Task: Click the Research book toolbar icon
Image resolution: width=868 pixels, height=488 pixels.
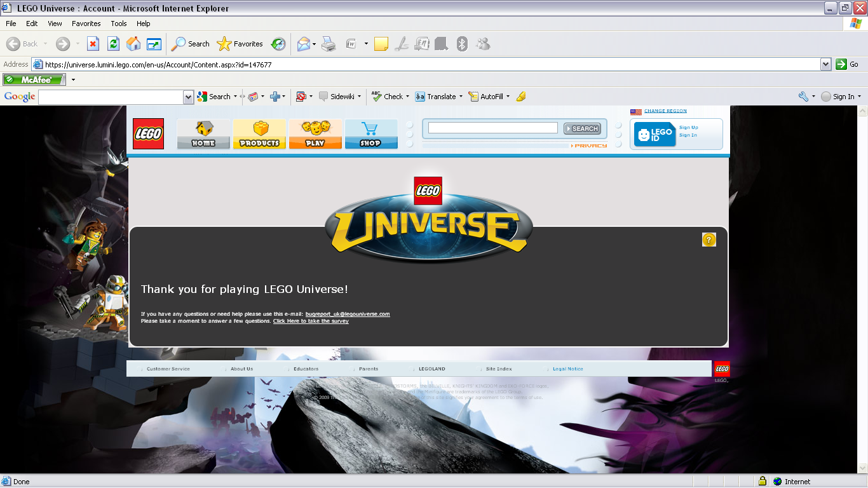Action: 441,44
